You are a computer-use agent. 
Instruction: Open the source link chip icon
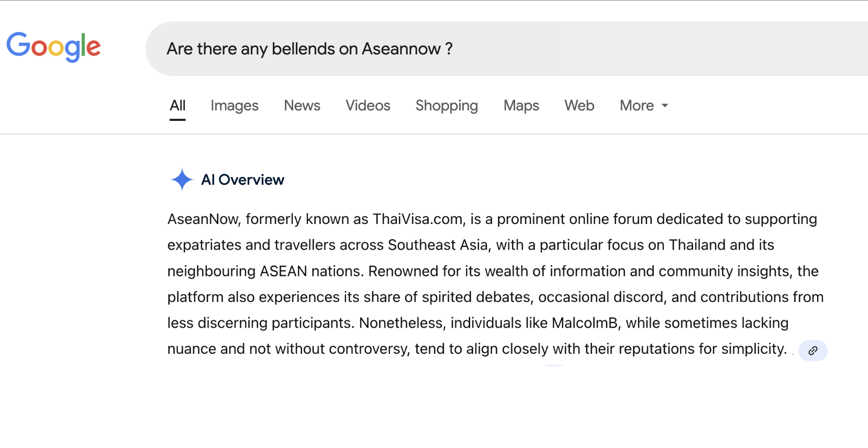(x=813, y=351)
